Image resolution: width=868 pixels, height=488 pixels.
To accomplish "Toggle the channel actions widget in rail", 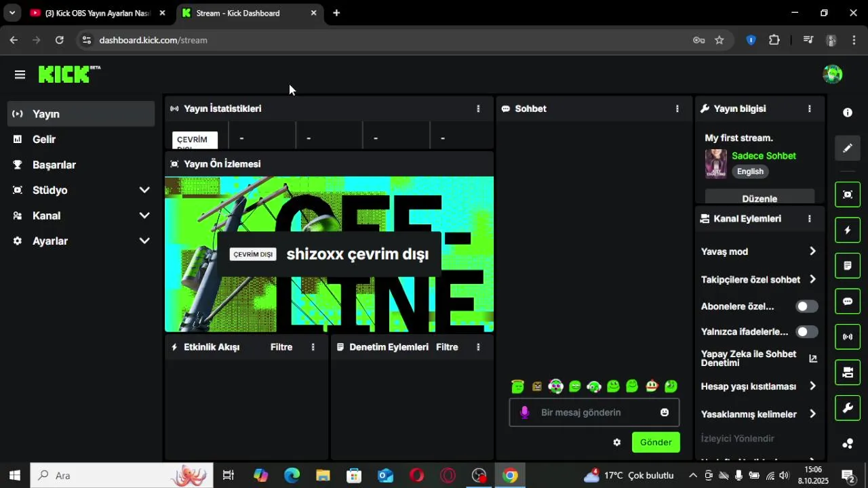I will click(x=848, y=372).
